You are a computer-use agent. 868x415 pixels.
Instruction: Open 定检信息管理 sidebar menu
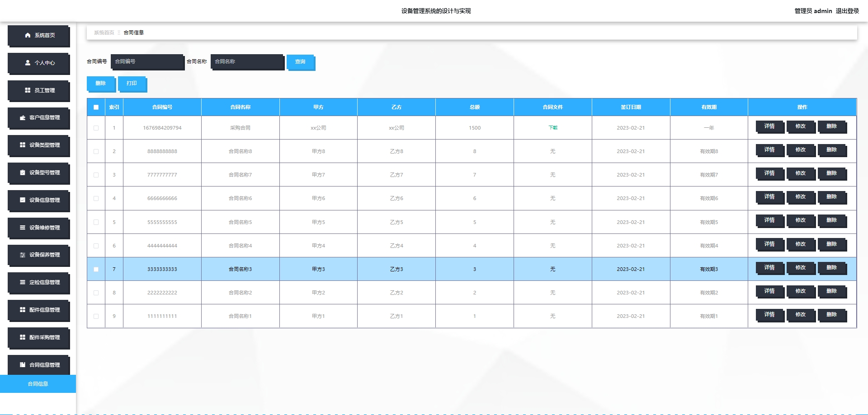pyautogui.click(x=39, y=283)
